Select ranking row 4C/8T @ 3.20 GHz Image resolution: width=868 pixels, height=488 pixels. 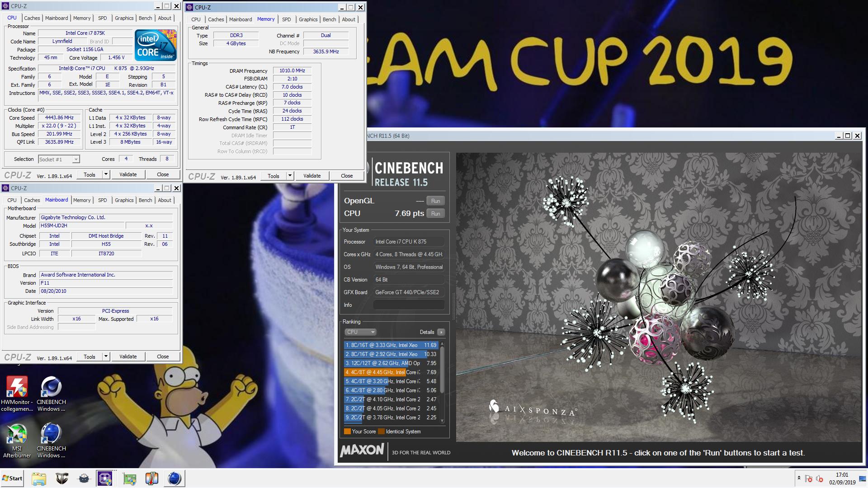(x=391, y=381)
